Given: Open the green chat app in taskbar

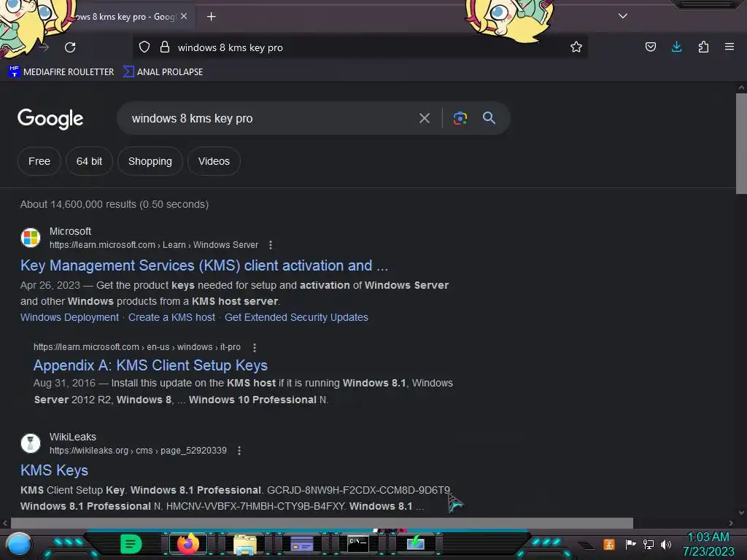Looking at the screenshot, I should click(131, 544).
